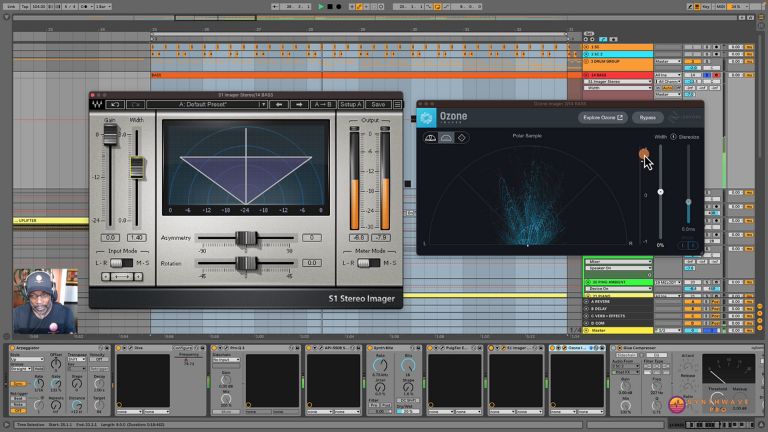Select the Polar Sample vectorscope view
The height and width of the screenshot is (432, 768).
(446, 138)
